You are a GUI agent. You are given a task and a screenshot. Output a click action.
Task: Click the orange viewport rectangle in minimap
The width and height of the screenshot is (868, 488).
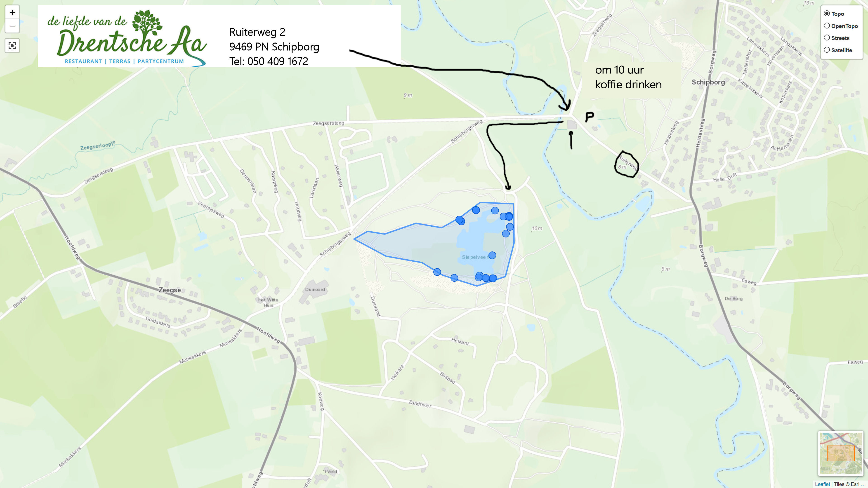(841, 453)
